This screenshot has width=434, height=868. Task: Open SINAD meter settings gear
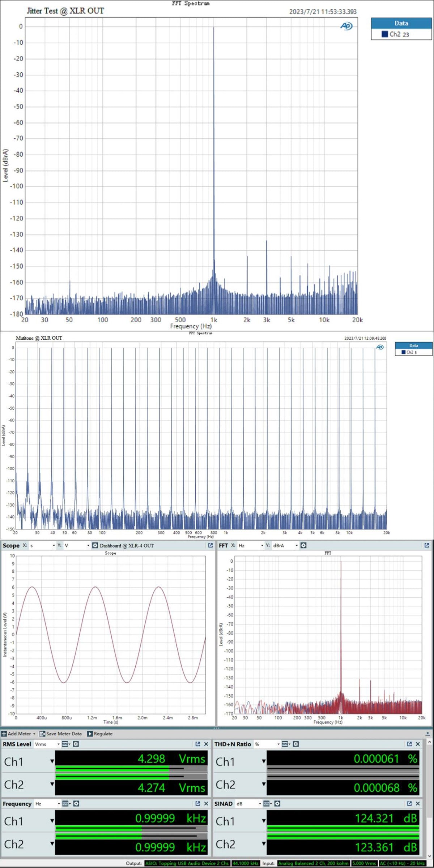277,804
